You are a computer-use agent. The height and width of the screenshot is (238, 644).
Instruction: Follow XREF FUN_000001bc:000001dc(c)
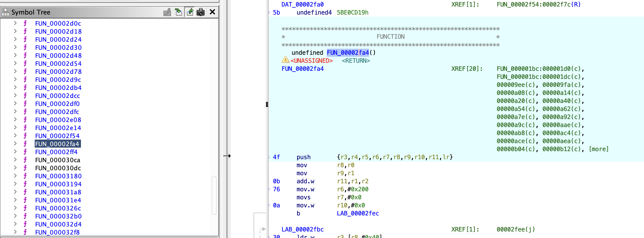[x=539, y=77]
